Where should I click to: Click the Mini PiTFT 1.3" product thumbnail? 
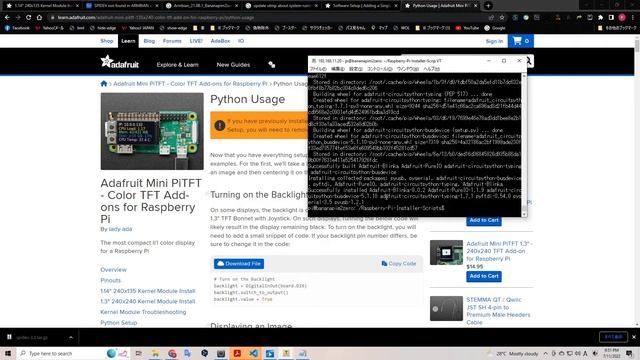pyautogui.click(x=446, y=252)
